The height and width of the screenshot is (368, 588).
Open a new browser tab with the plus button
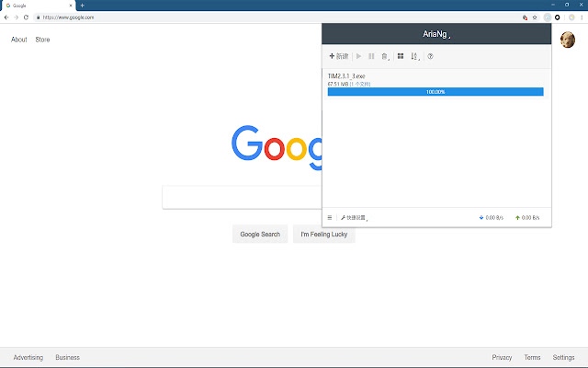[82, 6]
